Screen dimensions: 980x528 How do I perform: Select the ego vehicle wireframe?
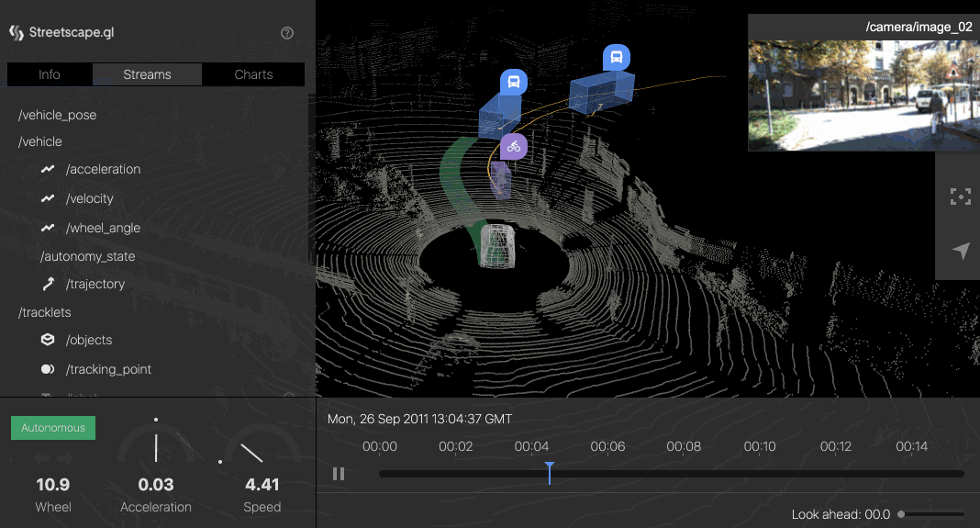tap(497, 246)
